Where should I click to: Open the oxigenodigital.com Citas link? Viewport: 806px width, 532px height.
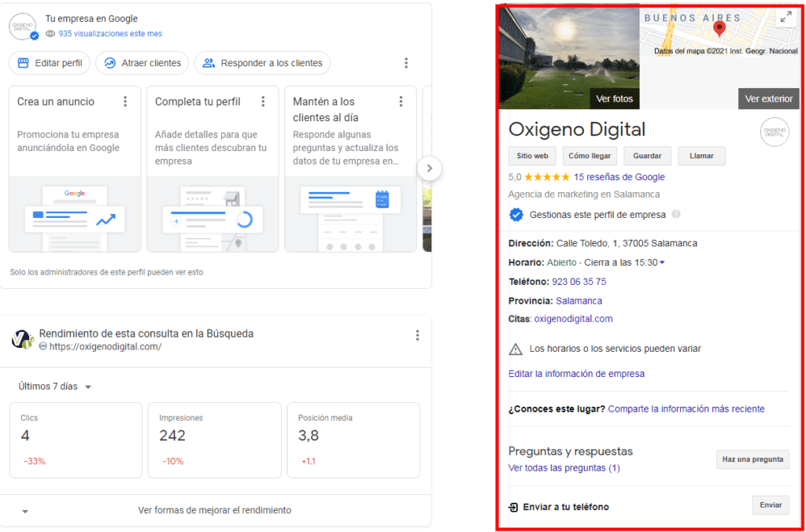pyautogui.click(x=574, y=319)
